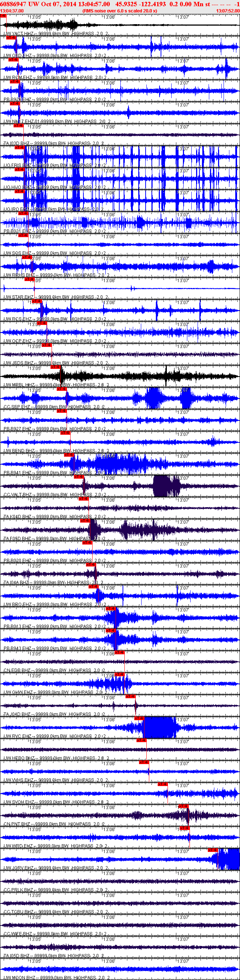Click the red pick flag on UW HEBO trace
Image resolution: width=240 pixels, height=980 pixels.
point(142,740)
